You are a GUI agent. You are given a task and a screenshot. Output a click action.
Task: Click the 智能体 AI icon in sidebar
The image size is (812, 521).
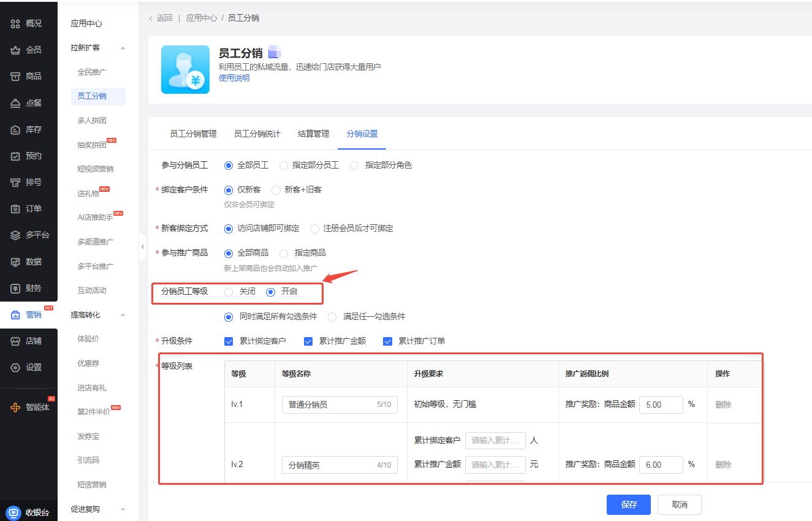click(x=16, y=407)
